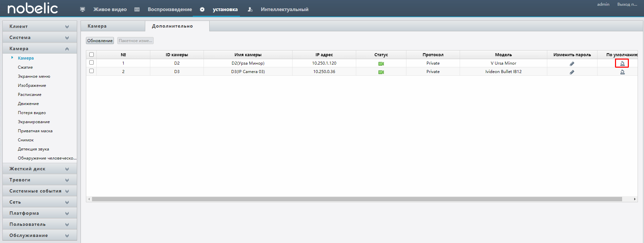644x243 pixels.
Task: Expand the Платформа section
Action: [40, 213]
